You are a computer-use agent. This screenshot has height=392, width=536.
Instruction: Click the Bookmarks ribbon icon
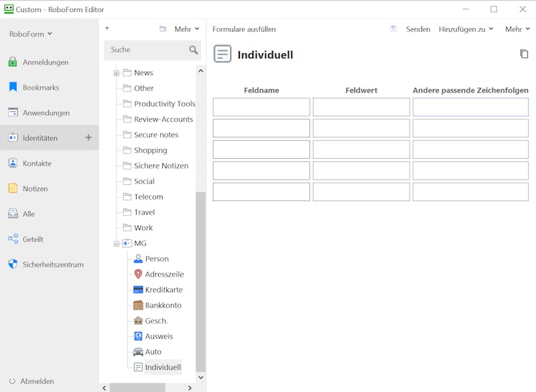point(13,87)
